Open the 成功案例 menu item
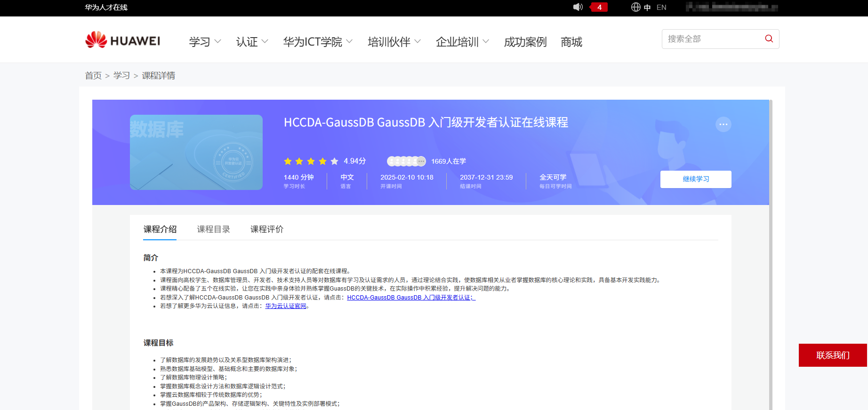Viewport: 868px width, 410px height. [x=525, y=42]
